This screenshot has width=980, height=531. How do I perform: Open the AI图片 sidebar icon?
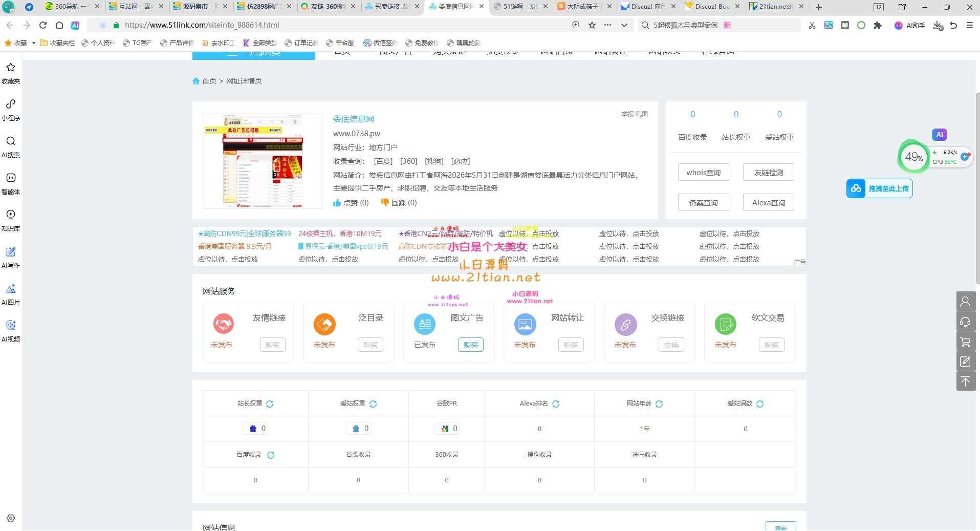click(x=11, y=294)
